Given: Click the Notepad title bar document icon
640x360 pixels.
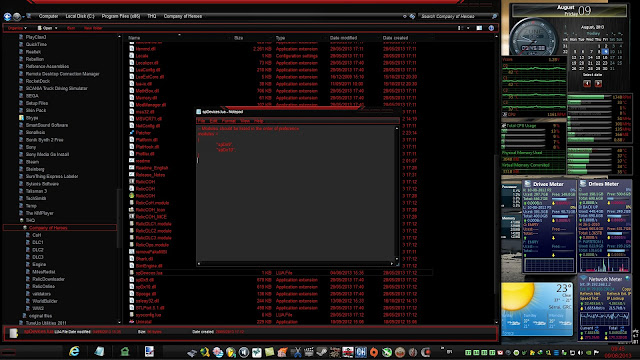Looking at the screenshot, I should click(199, 112).
